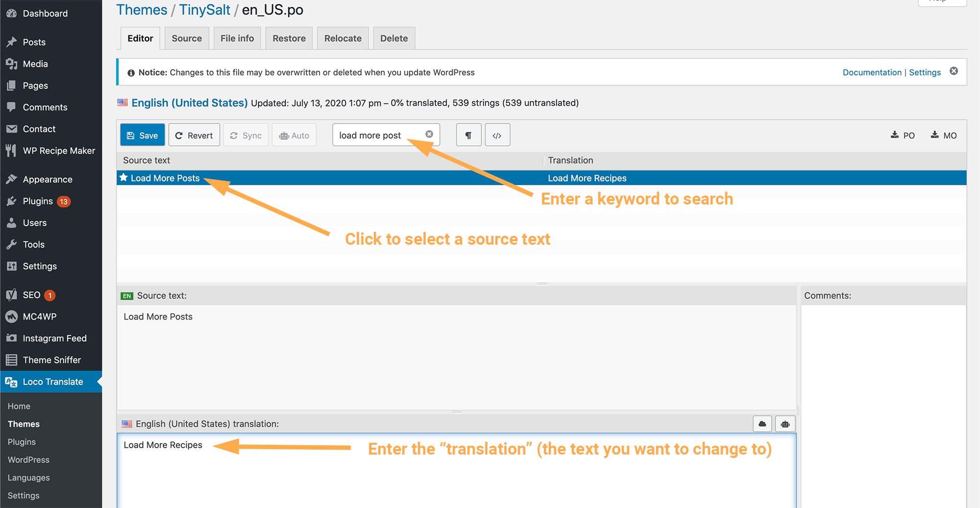This screenshot has width=980, height=508.
Task: Save the translation file
Action: 142,135
